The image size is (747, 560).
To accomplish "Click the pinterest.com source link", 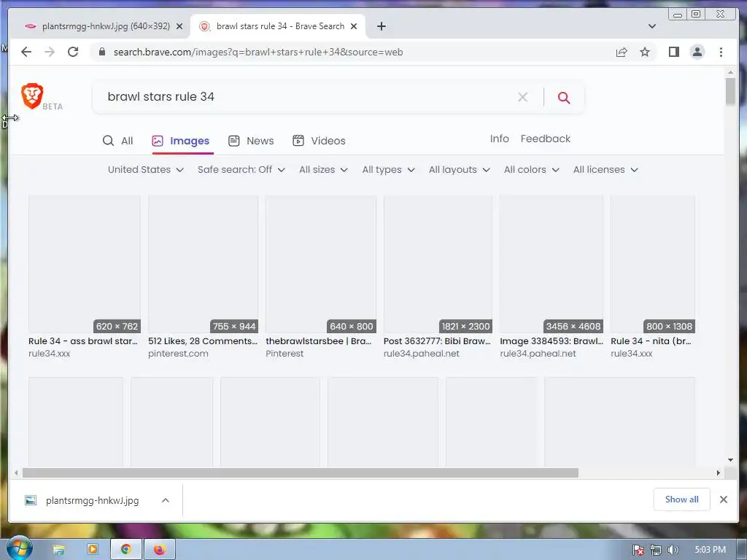I will click(x=178, y=354).
